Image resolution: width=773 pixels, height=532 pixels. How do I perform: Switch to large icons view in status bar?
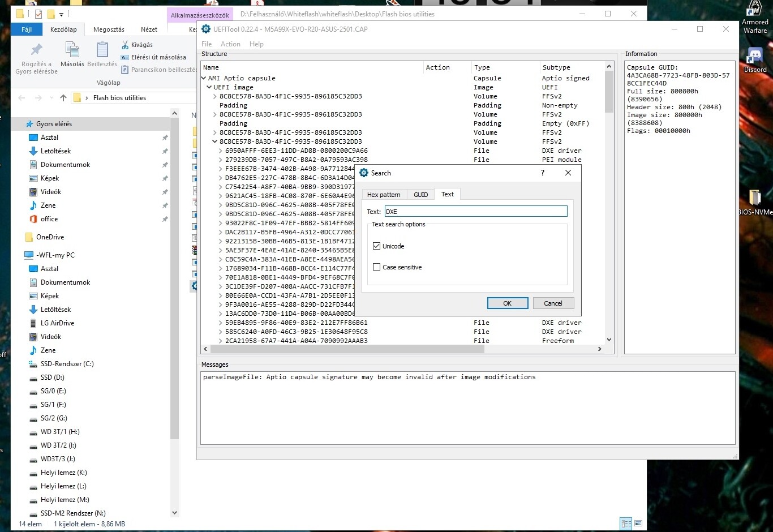[638, 524]
